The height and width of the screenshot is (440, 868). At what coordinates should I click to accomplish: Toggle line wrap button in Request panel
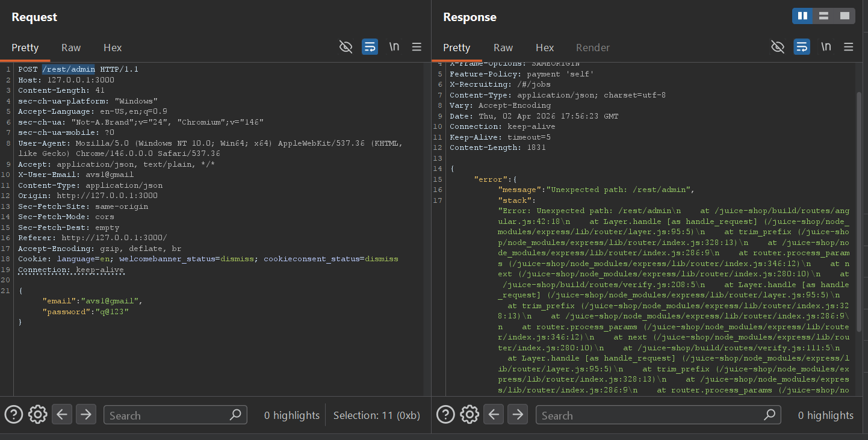[370, 47]
